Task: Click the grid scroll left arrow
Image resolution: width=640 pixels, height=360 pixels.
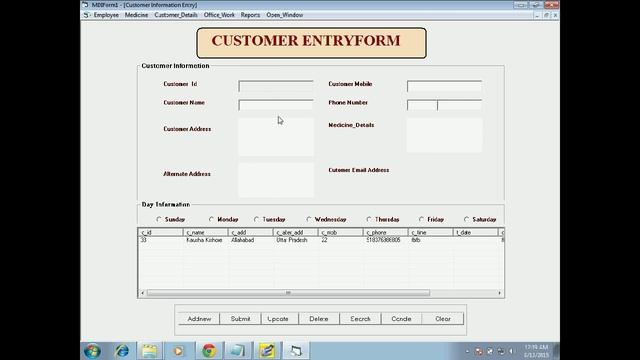Action: (x=142, y=293)
